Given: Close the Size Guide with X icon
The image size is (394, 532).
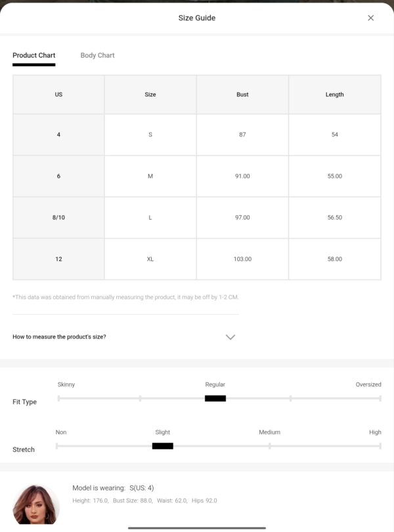Looking at the screenshot, I should click(370, 18).
